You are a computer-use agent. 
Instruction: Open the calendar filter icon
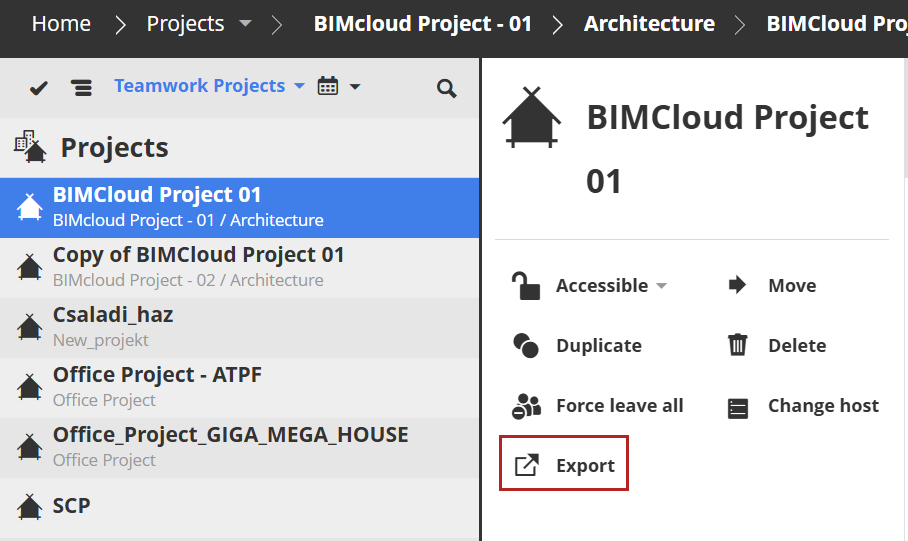click(x=327, y=86)
